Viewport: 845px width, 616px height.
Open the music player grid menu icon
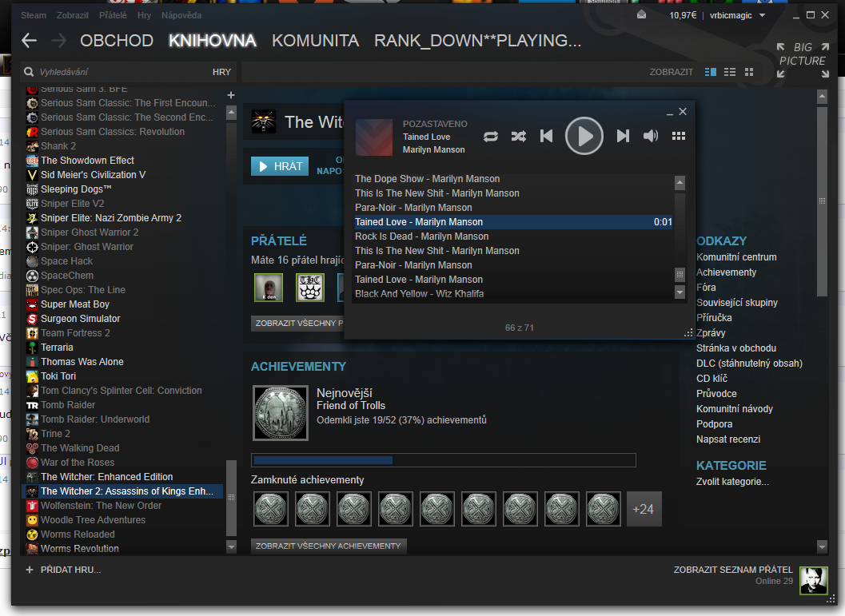pos(679,136)
